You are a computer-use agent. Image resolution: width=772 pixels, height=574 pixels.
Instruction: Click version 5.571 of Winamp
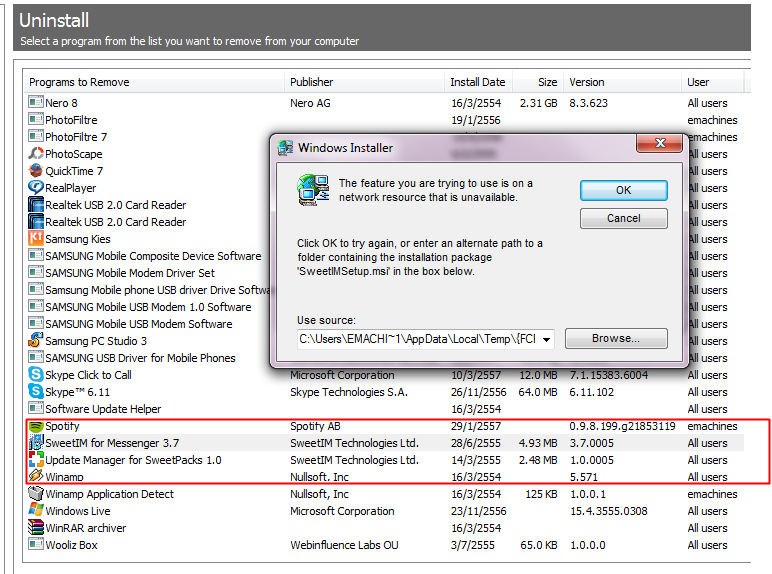tap(584, 477)
